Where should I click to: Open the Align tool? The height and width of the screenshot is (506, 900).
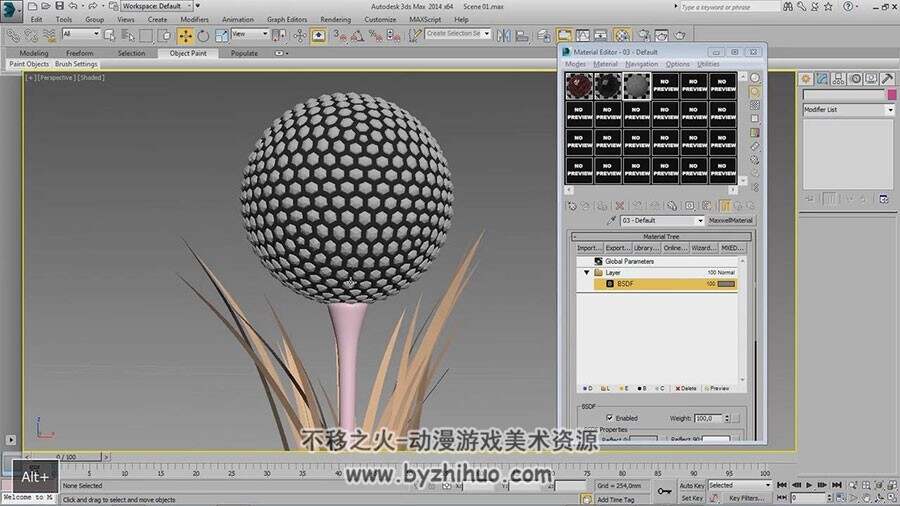[x=522, y=36]
